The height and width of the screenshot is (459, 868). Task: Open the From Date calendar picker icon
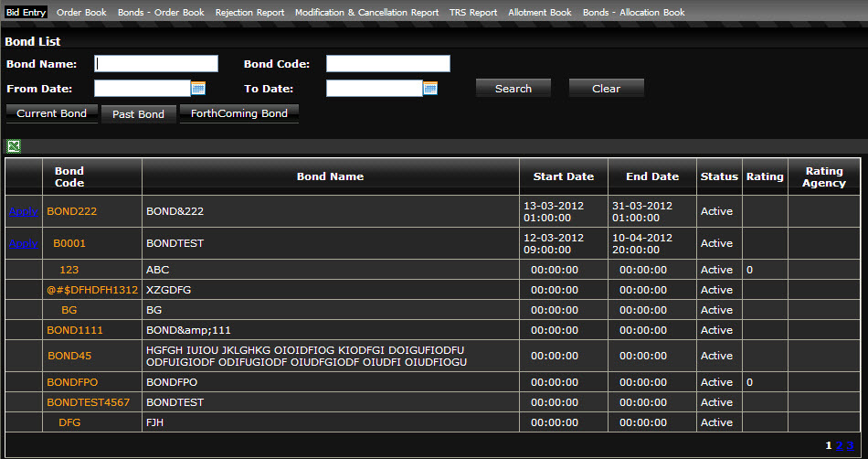198,88
